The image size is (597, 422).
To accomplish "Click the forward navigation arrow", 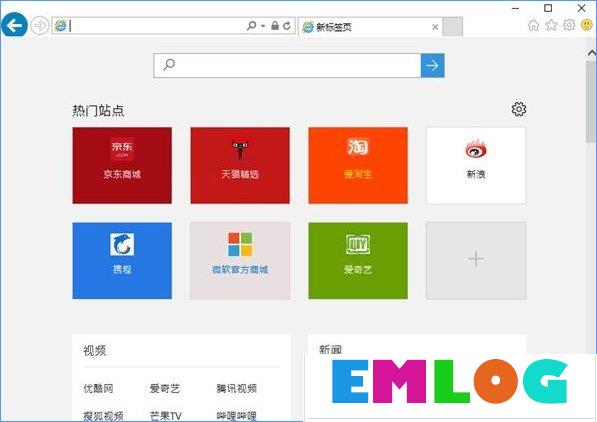I will pyautogui.click(x=40, y=26).
